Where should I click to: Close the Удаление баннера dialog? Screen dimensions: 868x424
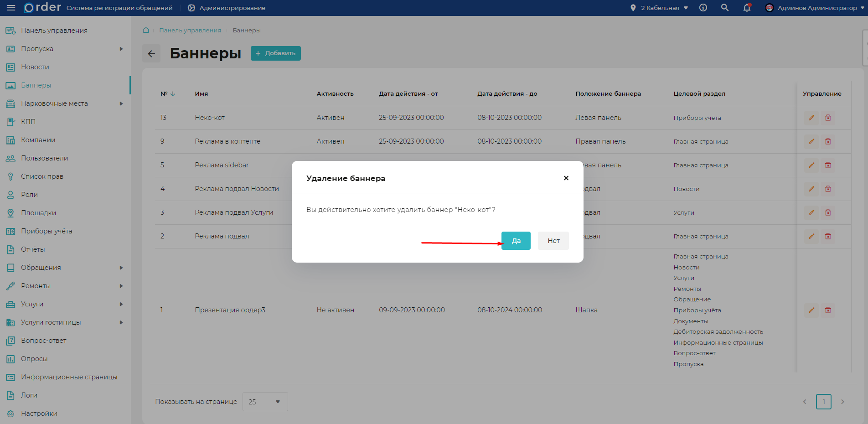pyautogui.click(x=566, y=178)
